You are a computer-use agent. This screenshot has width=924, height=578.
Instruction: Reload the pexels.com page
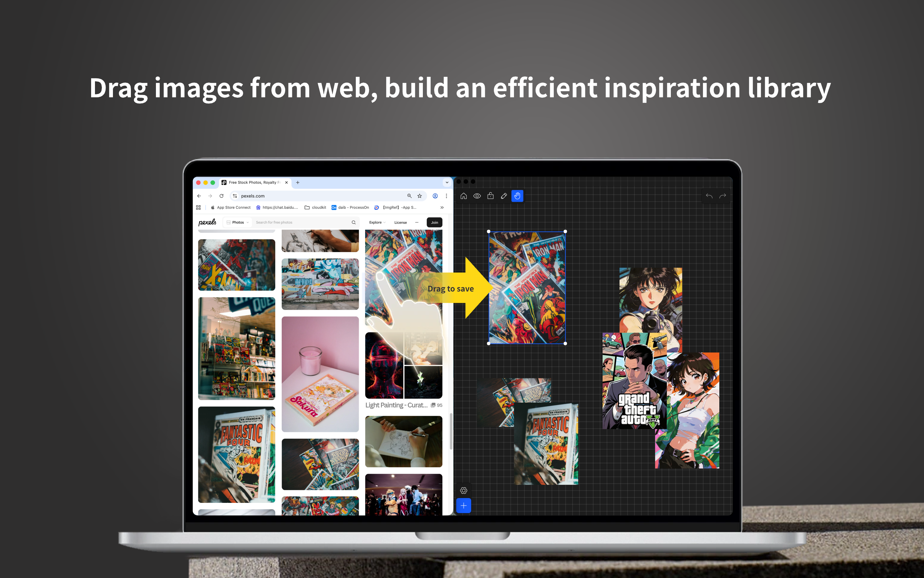pos(221,196)
